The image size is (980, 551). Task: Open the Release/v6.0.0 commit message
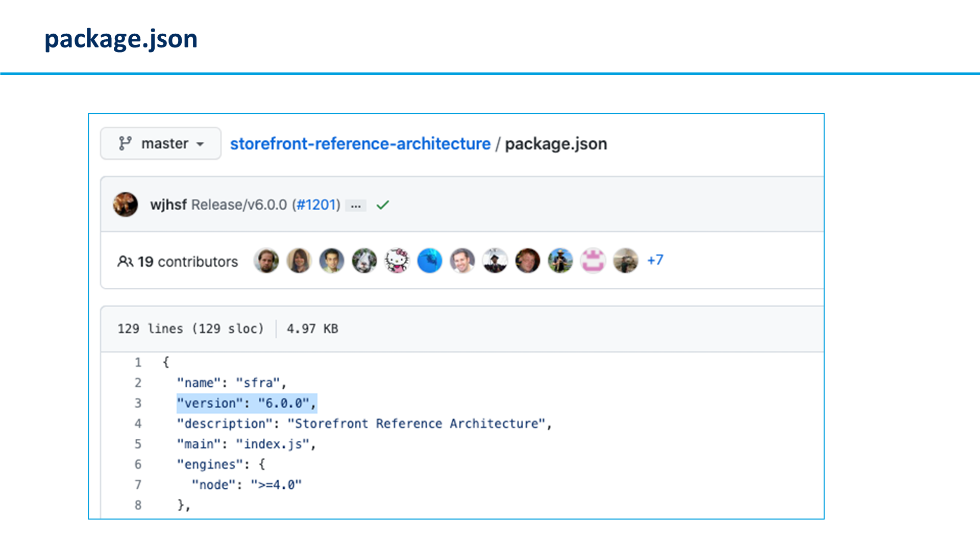(239, 205)
